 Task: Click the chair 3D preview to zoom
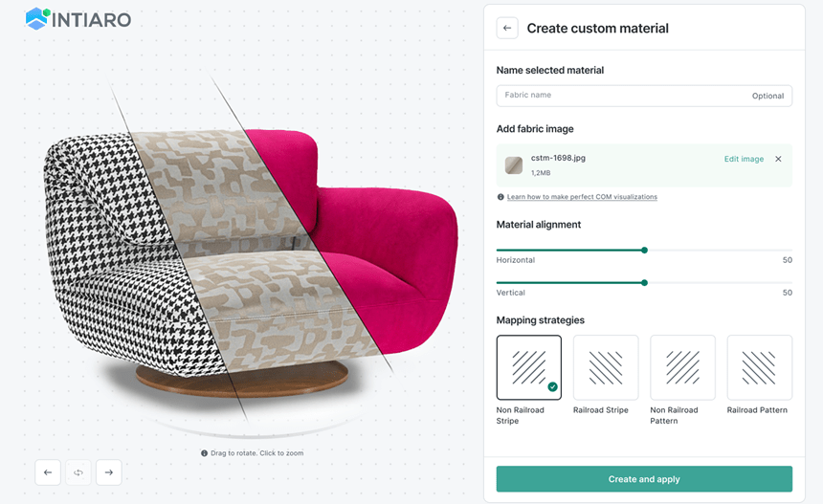click(x=249, y=258)
